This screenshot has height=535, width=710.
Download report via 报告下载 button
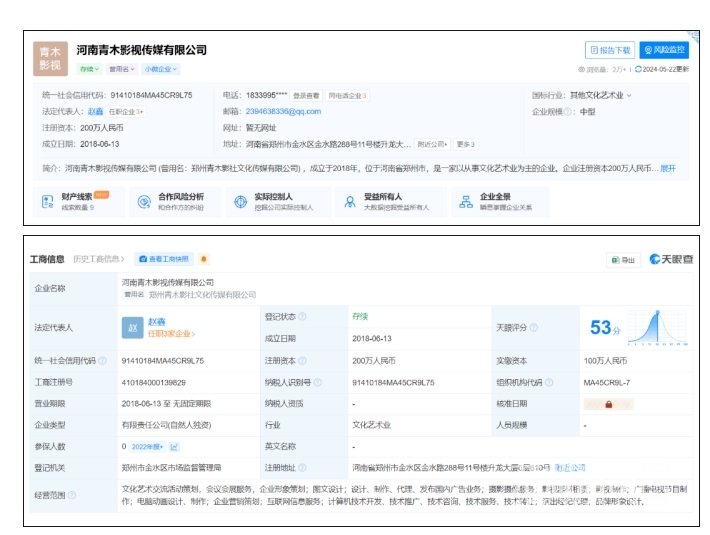tap(610, 50)
